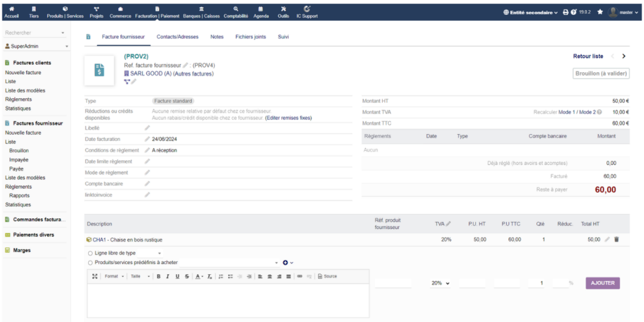
Task: Click the Rechercher search field in the sidebar
Action: point(33,33)
